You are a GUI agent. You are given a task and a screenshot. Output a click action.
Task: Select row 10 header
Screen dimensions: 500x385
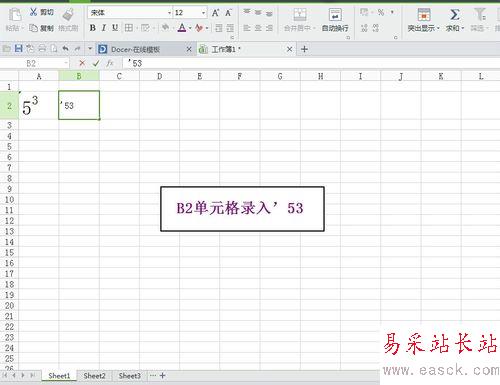pyautogui.click(x=9, y=200)
